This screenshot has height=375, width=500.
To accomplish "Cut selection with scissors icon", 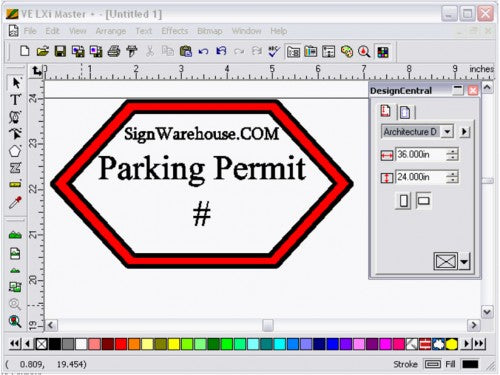I will 150,51.
